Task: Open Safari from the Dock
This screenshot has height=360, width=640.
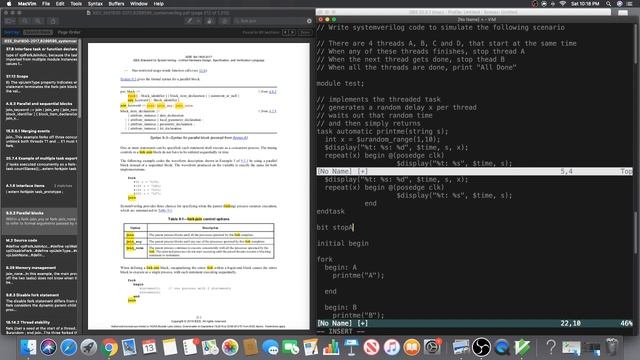Action: click(68, 347)
